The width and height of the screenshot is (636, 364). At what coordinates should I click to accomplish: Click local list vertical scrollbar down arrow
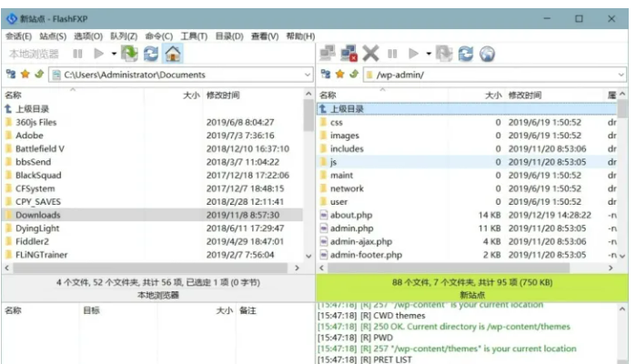308,256
